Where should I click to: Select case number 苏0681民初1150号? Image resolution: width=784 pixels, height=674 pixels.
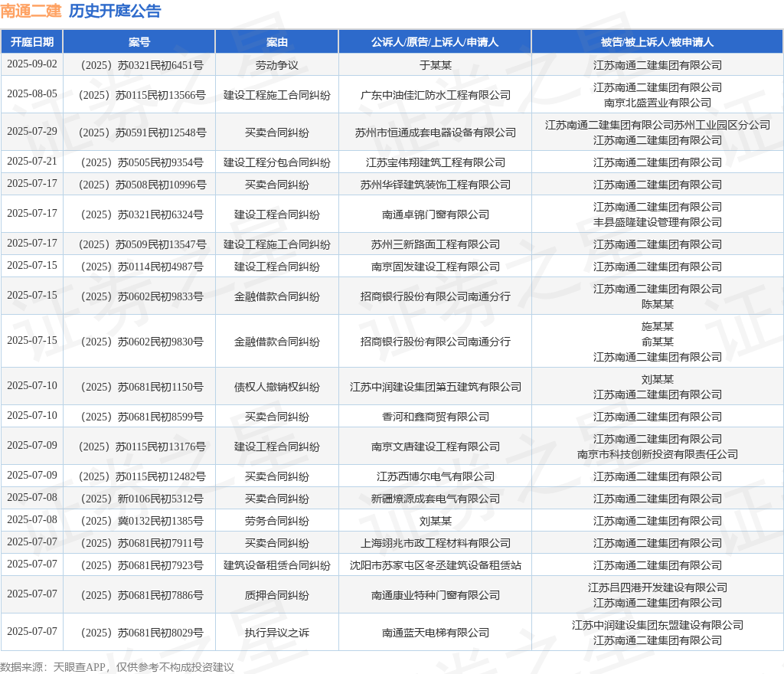[x=142, y=387]
